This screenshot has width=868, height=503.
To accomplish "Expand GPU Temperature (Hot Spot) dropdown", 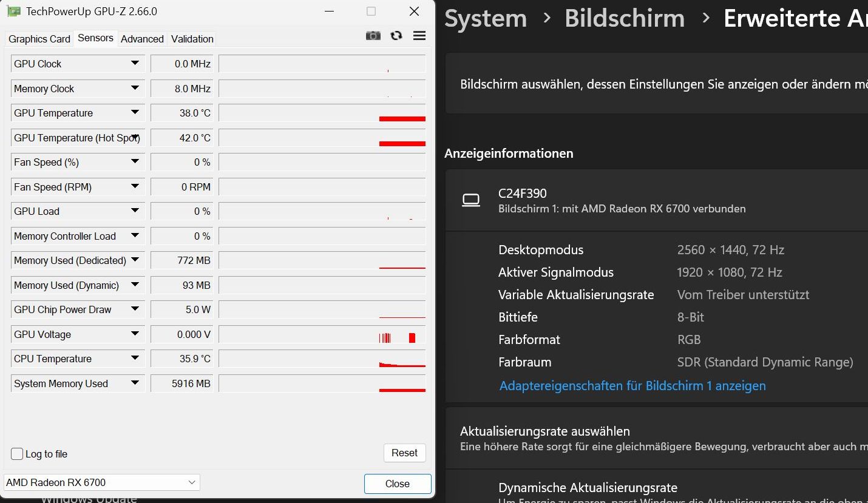I will (x=135, y=138).
